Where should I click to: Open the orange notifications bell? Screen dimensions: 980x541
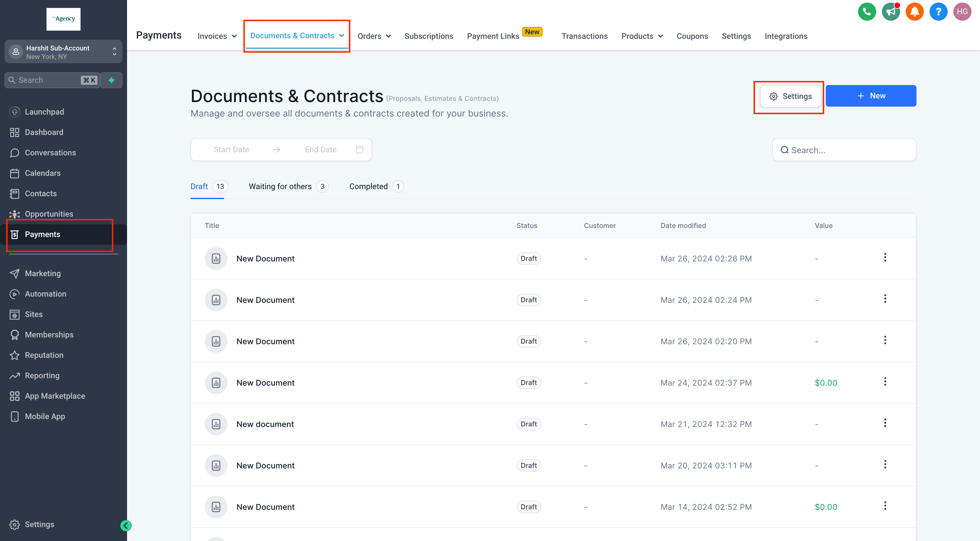[x=914, y=12]
